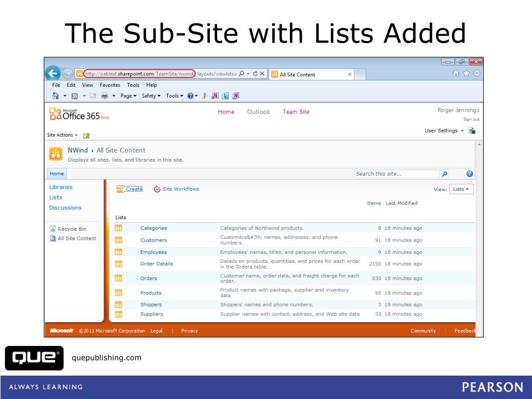
Task: Open browser Tools gear icon
Action: 477,73
